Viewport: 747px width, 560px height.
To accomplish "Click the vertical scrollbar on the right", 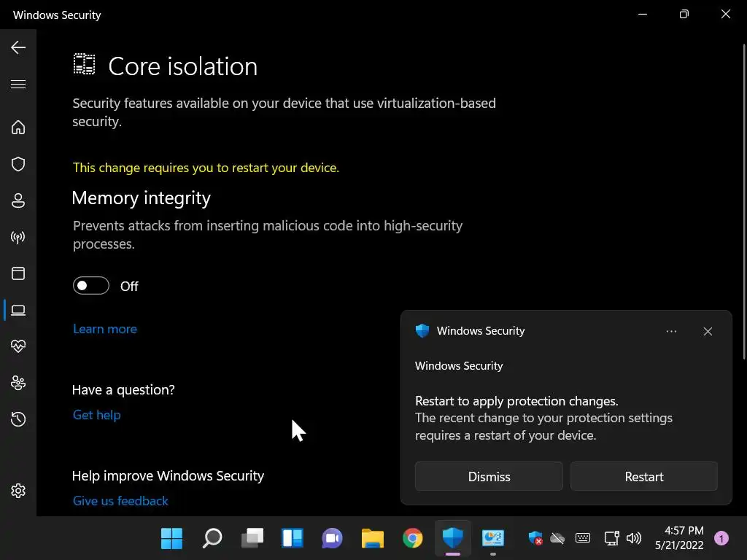I will tap(743, 200).
